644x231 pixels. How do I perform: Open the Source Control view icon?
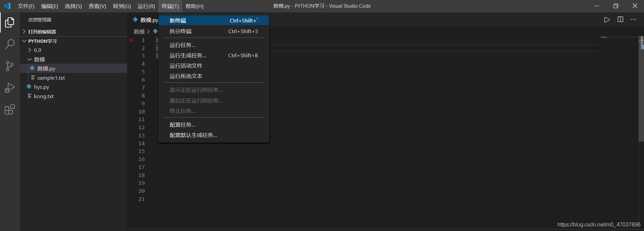(x=10, y=66)
